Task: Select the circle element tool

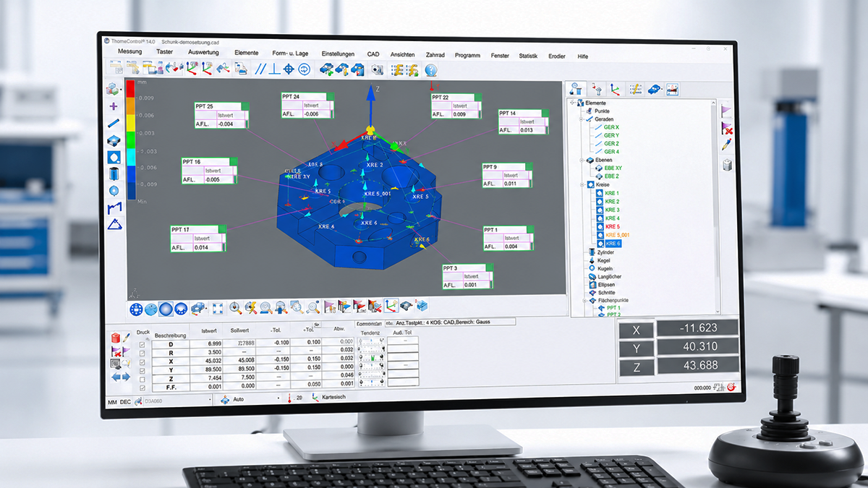Action: [x=114, y=157]
